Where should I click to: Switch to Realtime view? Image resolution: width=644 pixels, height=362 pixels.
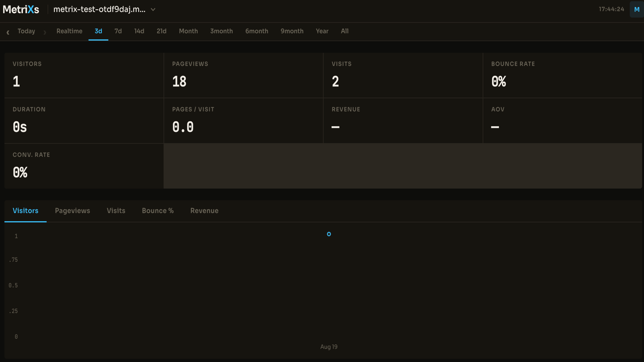69,31
